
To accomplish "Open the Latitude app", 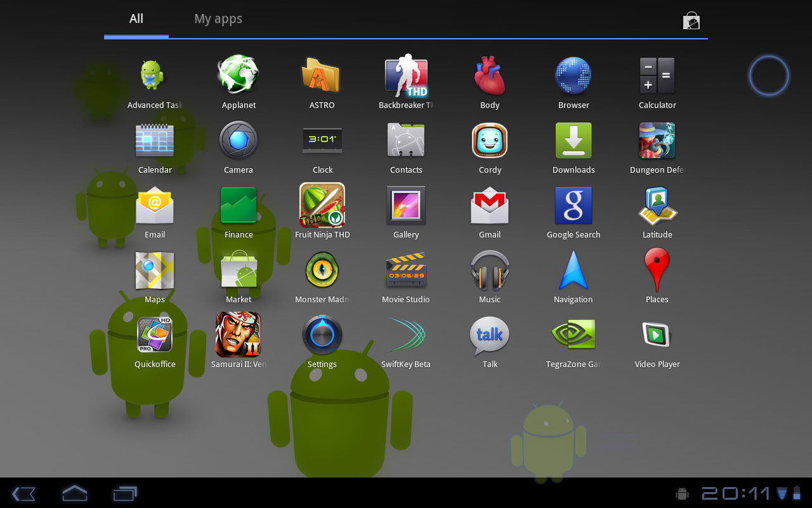I will (x=657, y=206).
